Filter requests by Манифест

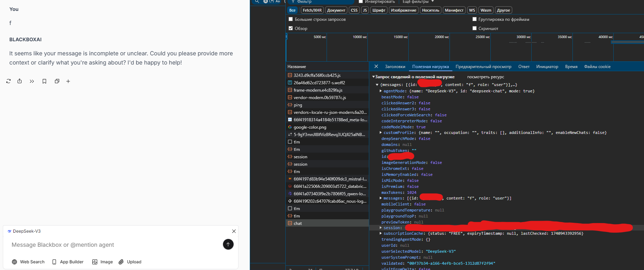[454, 10]
